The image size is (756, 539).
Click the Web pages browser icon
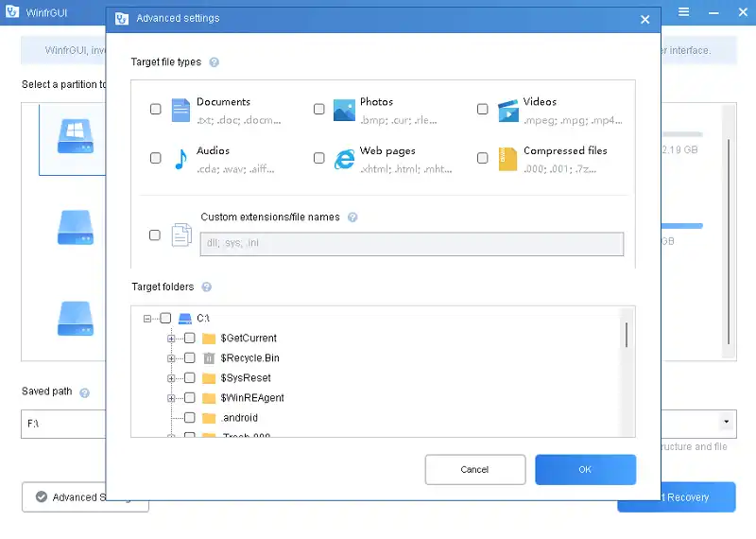pyautogui.click(x=344, y=159)
